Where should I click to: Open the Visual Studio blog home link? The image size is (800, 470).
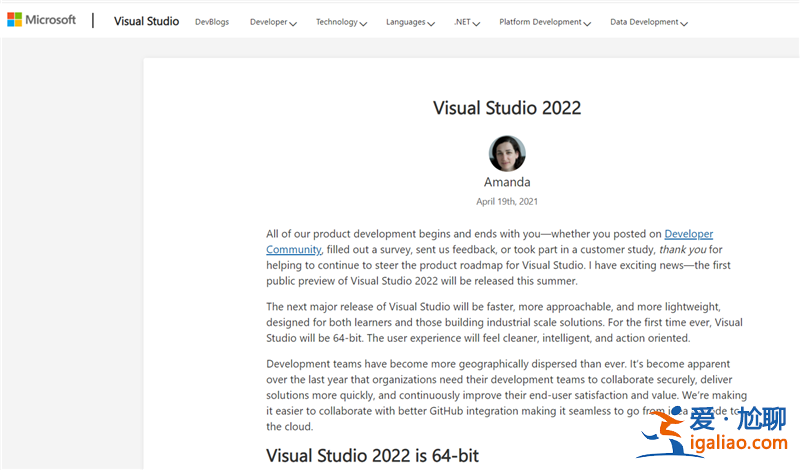[x=146, y=21]
